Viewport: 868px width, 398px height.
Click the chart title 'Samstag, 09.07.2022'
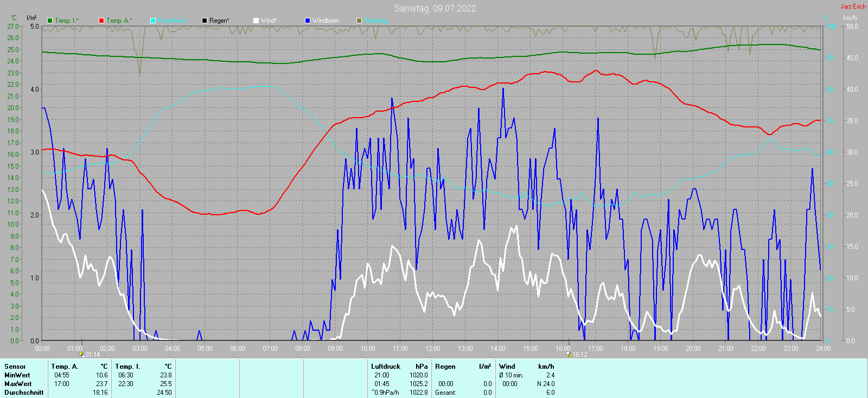point(435,8)
